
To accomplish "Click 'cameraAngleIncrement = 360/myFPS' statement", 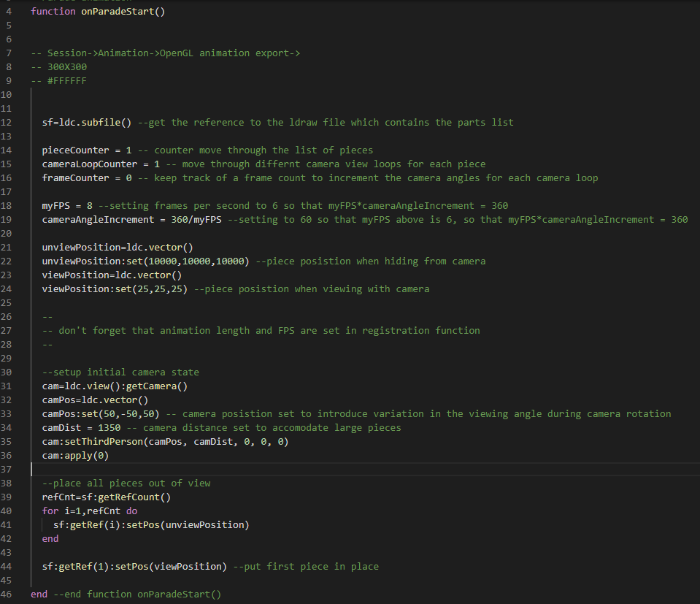I will [x=131, y=219].
